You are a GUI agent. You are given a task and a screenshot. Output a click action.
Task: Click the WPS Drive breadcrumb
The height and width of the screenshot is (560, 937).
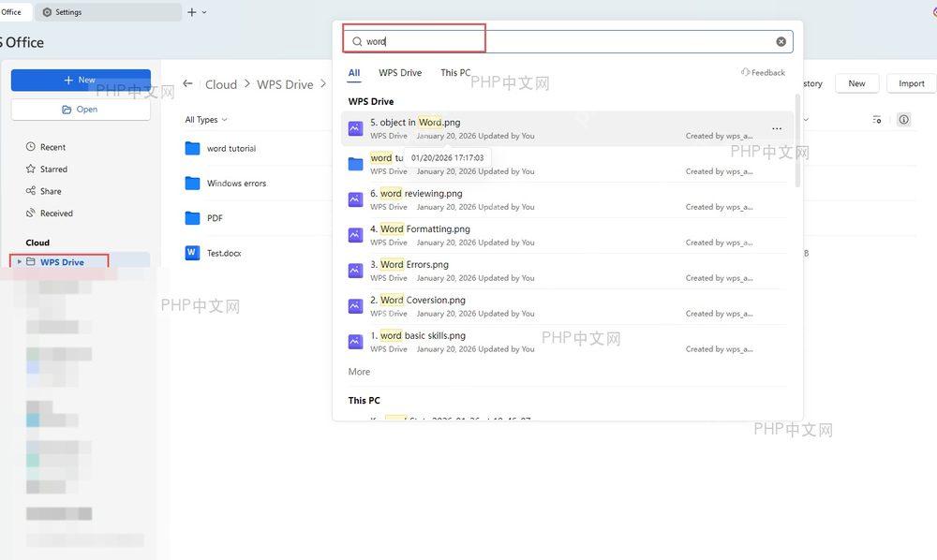285,85
